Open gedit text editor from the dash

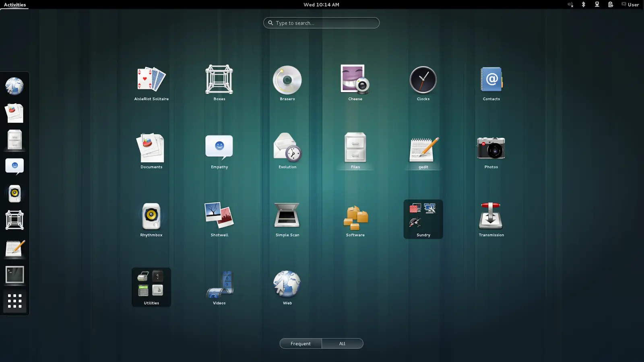(14, 248)
